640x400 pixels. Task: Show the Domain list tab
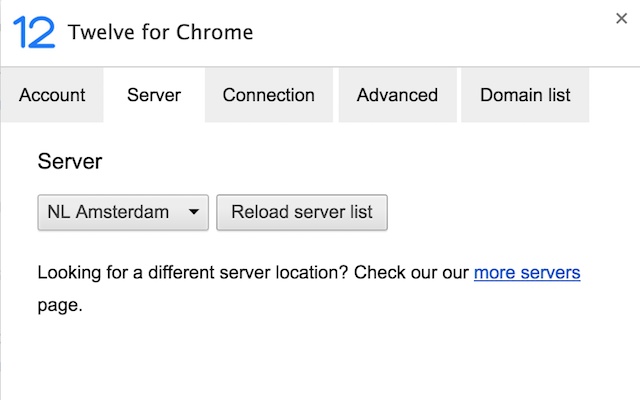click(525, 95)
